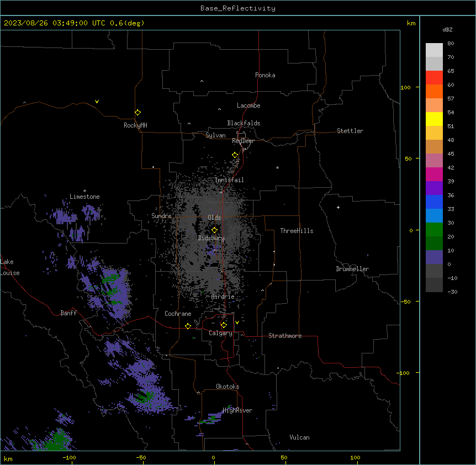Select the yellow 51-54 dBZ legend swatch
Screen dimensions: 476x465
click(x=434, y=119)
